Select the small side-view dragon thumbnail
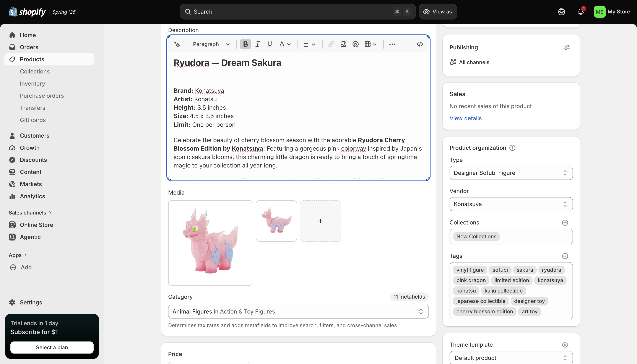This screenshot has width=637, height=364. pyautogui.click(x=276, y=221)
